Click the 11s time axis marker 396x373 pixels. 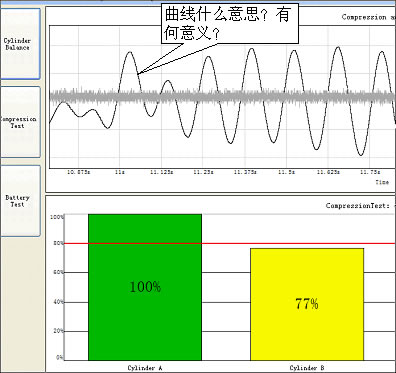coord(120,172)
